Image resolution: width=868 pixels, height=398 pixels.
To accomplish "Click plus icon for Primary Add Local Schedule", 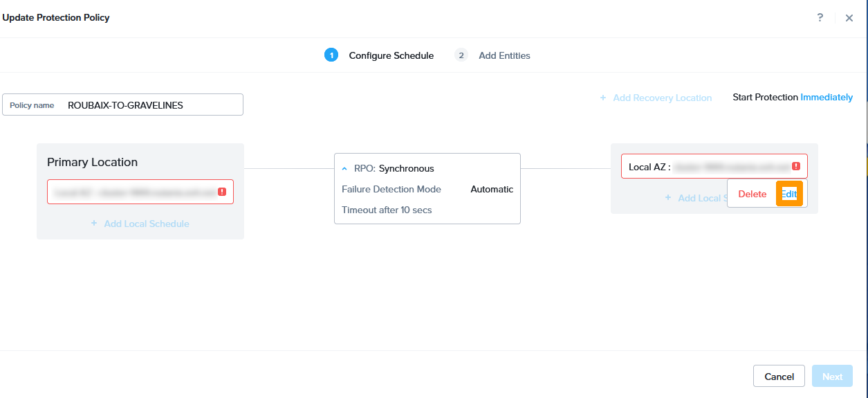I will coord(94,224).
